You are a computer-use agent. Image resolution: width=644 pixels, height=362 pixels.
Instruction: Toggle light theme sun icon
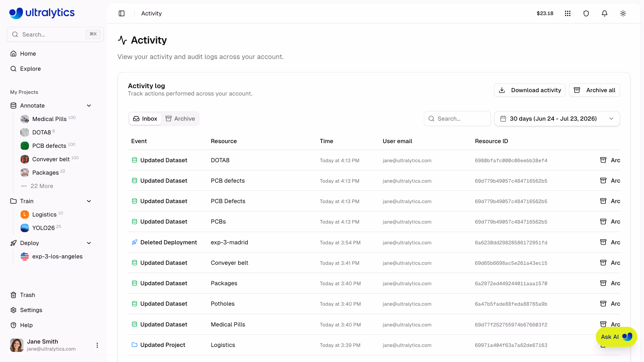pyautogui.click(x=623, y=13)
